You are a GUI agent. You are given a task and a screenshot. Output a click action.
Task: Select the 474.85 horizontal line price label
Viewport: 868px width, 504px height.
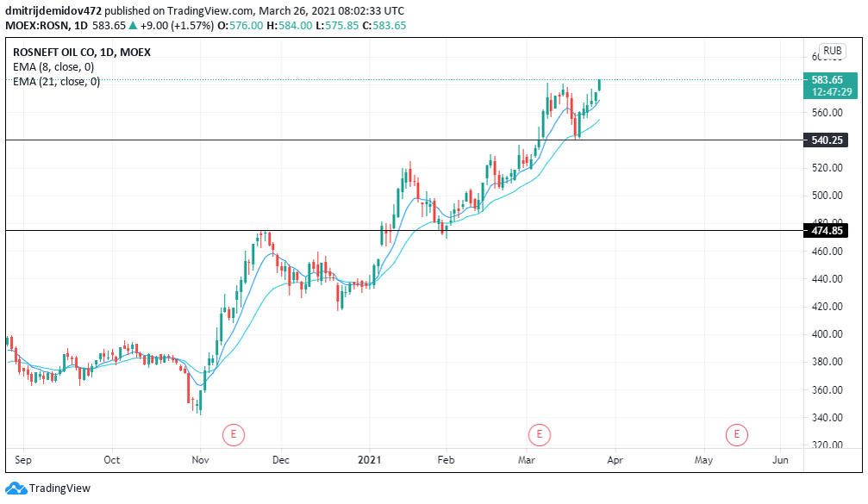click(x=826, y=231)
